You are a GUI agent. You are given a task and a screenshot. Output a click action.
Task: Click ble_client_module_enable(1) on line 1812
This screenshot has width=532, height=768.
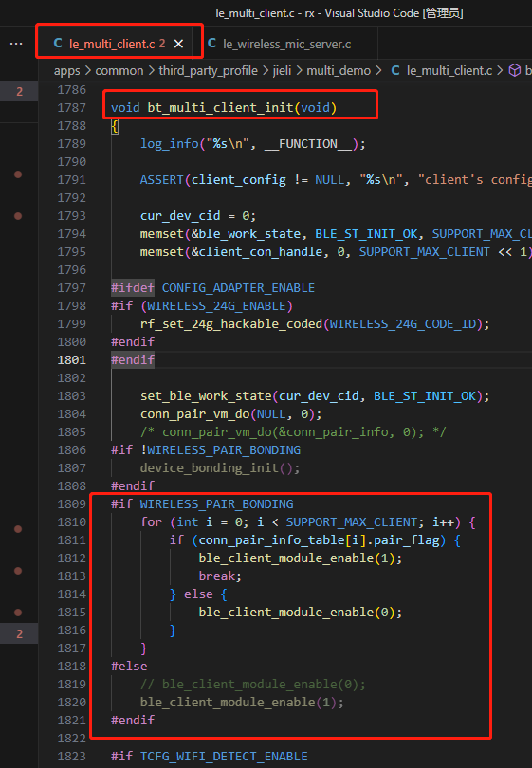click(x=301, y=558)
